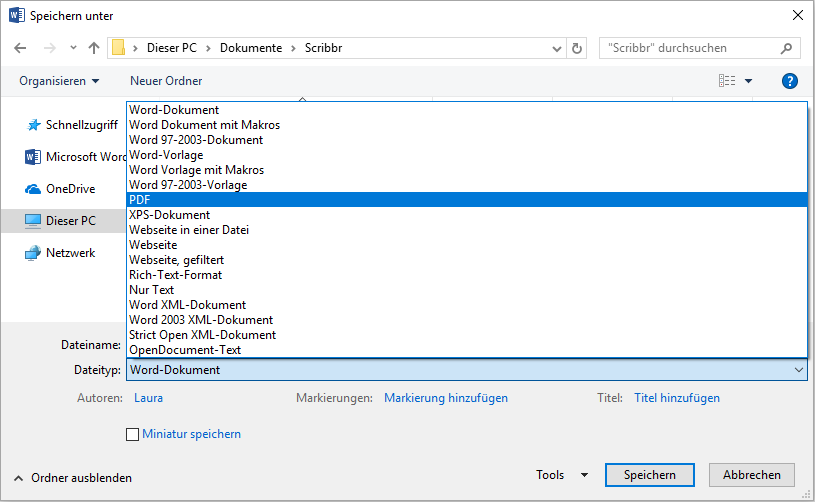Screen dimensions: 815x502
Task: Expand the view options dropdown arrow
Action: 748,81
